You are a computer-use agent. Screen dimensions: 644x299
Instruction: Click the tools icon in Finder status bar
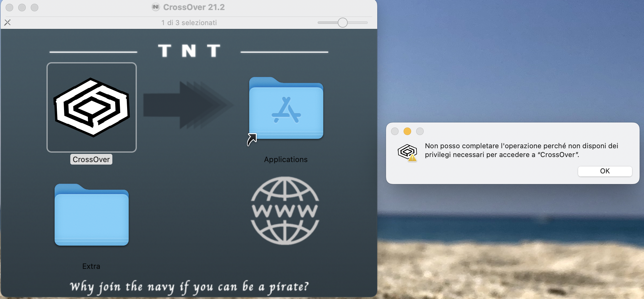point(8,23)
